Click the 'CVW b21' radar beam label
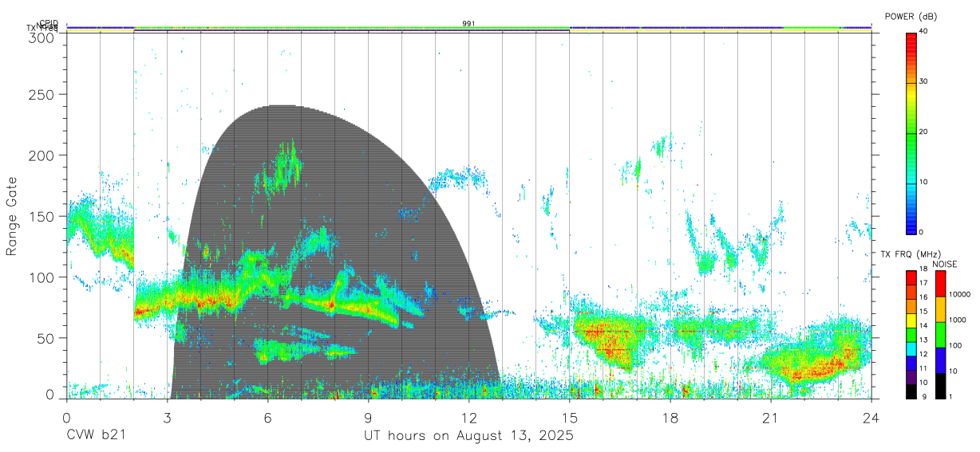 95,436
